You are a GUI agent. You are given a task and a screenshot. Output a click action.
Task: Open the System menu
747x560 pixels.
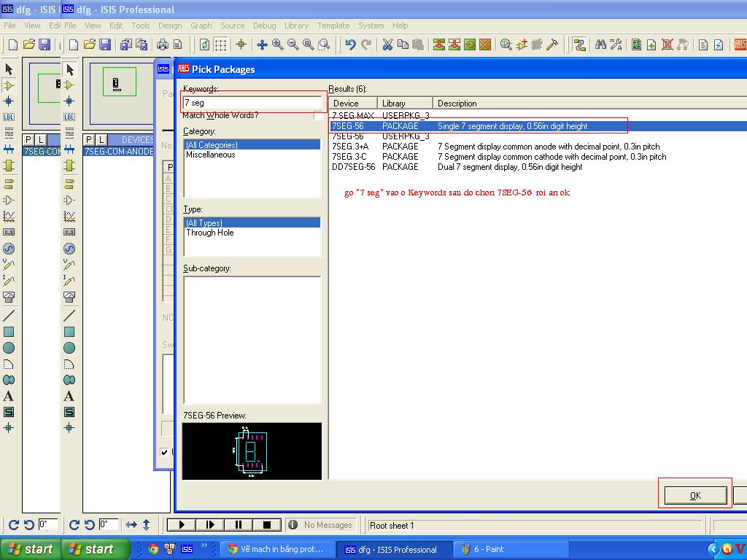pyautogui.click(x=371, y=26)
